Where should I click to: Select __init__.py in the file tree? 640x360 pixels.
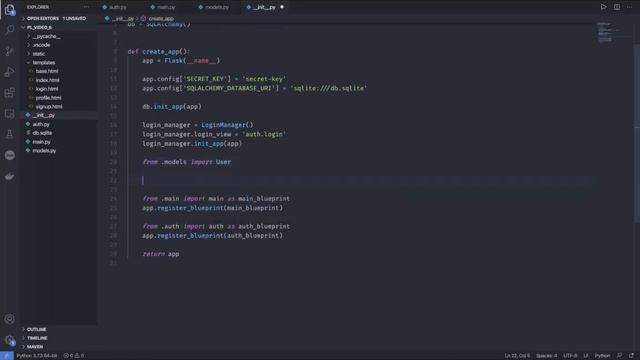click(43, 116)
